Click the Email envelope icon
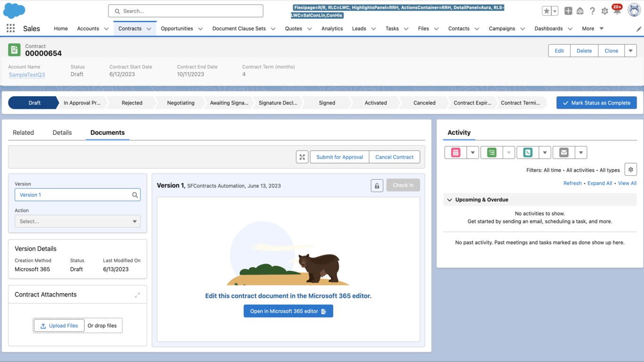644x362 pixels. (564, 153)
